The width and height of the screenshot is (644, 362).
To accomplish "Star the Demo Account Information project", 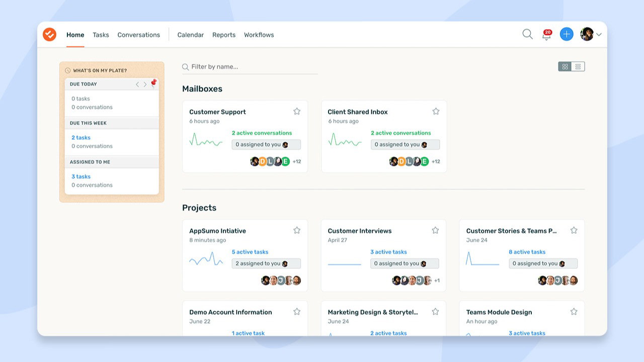I will coord(297,312).
